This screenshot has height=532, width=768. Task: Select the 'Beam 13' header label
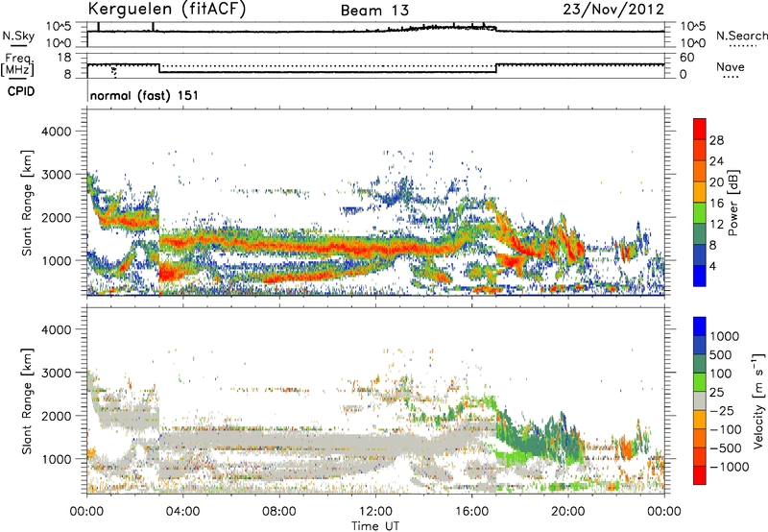point(374,11)
